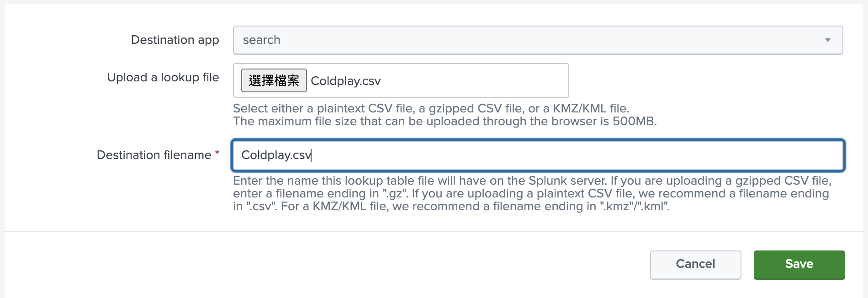Screen dimensions: 868x298
Task: Click the horizontal divider above Cancel and Save
Action: pos(434,232)
